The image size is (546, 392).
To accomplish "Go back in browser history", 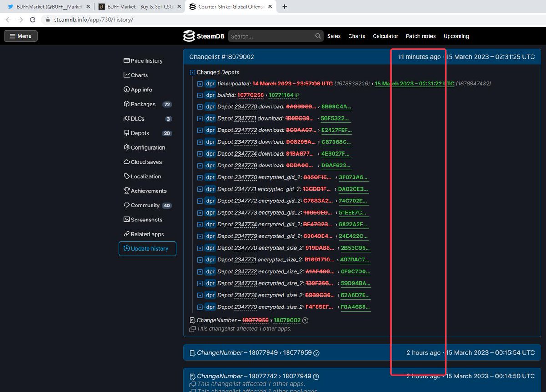I will click(8, 20).
